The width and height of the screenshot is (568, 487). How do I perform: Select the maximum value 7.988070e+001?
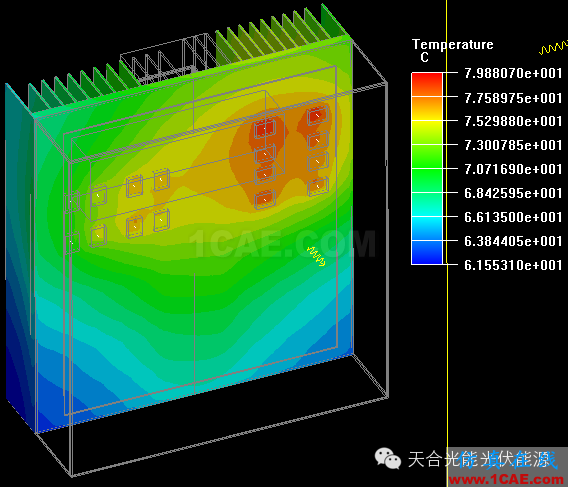pyautogui.click(x=513, y=73)
